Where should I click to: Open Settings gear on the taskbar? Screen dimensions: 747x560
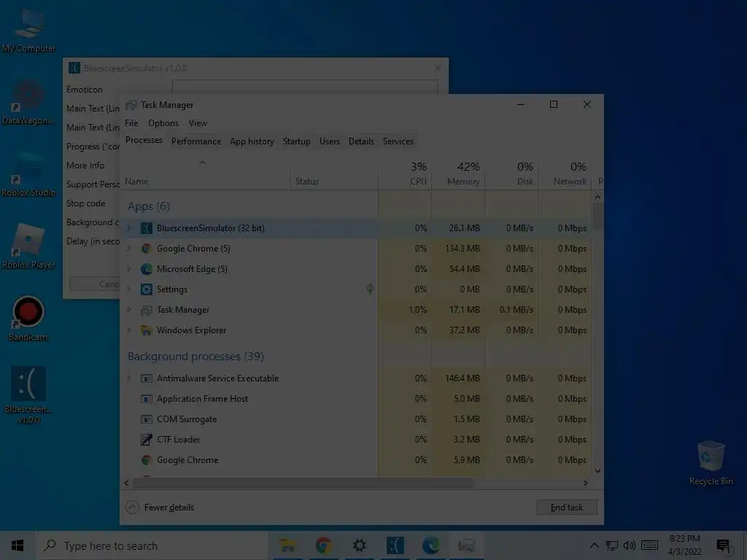pyautogui.click(x=359, y=545)
